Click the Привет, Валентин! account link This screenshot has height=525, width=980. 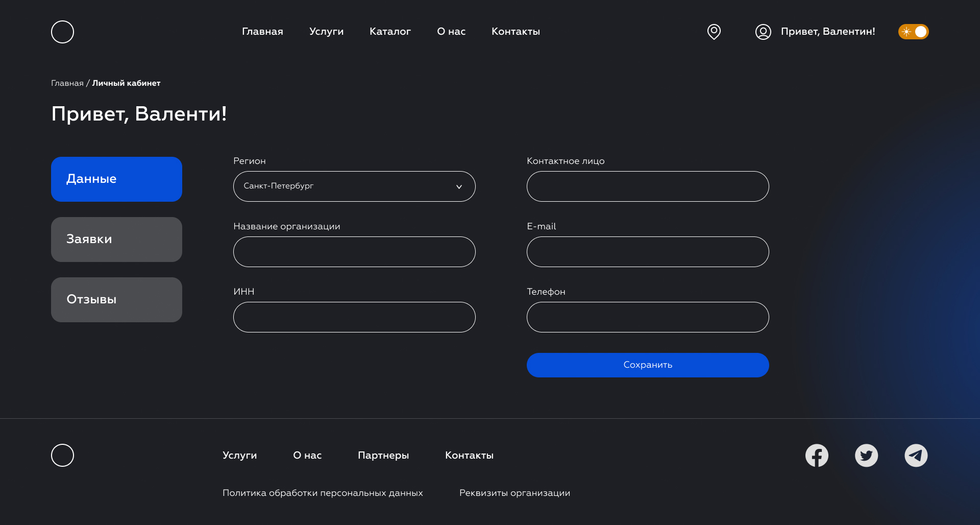tap(828, 32)
